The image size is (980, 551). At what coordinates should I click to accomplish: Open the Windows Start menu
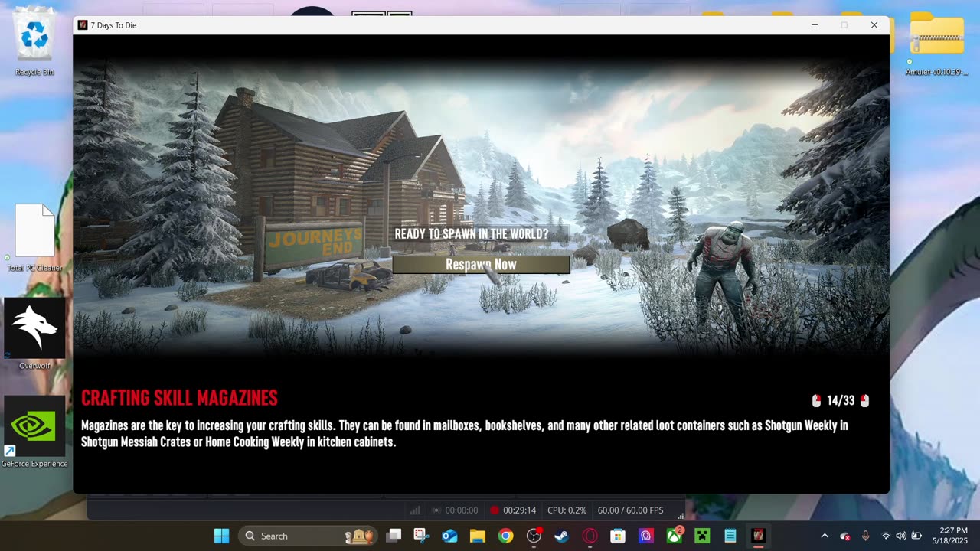click(221, 536)
